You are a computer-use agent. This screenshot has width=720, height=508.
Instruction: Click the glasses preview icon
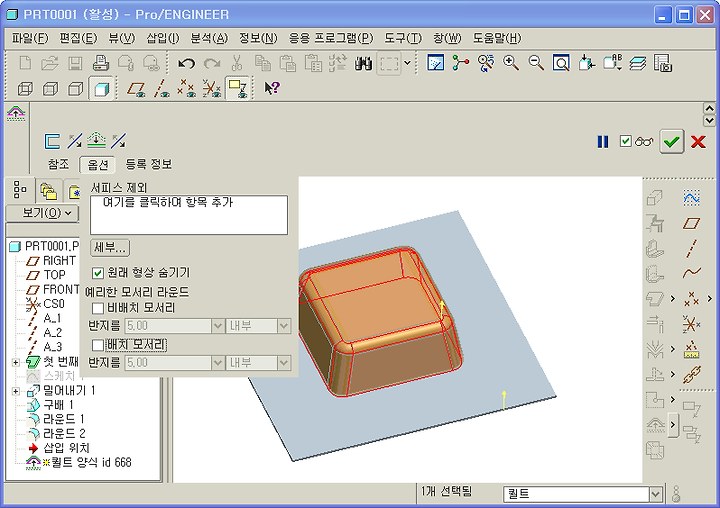point(644,141)
